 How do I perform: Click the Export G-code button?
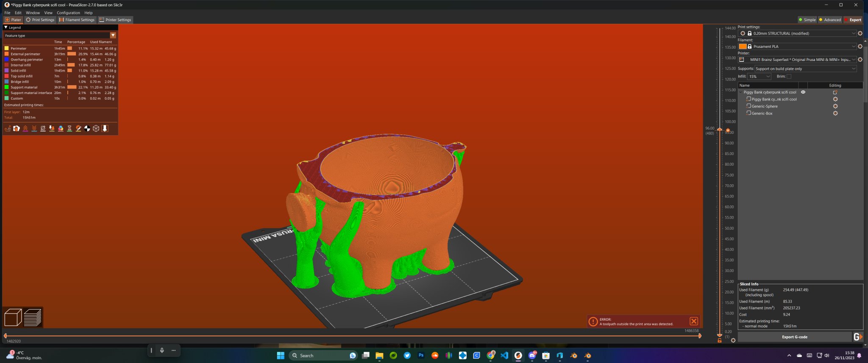point(794,337)
